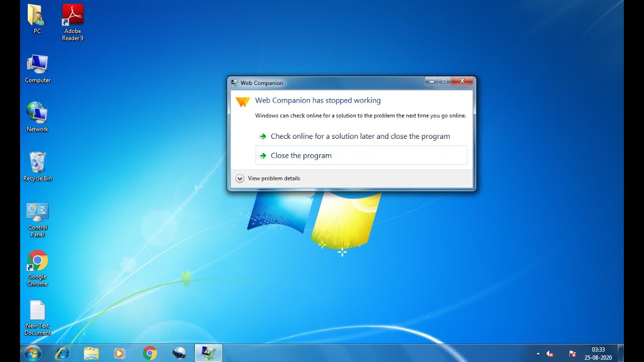Open Windows Explorer from the taskbar
Screen dimensions: 644x362
point(91,353)
